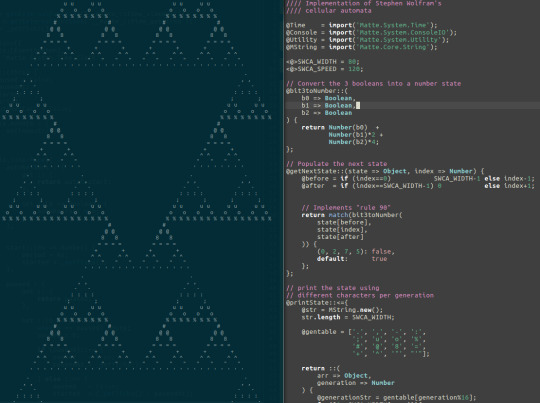
Task: Click the line importing 'Matte.System.ConsoleIO'
Action: coord(371,32)
